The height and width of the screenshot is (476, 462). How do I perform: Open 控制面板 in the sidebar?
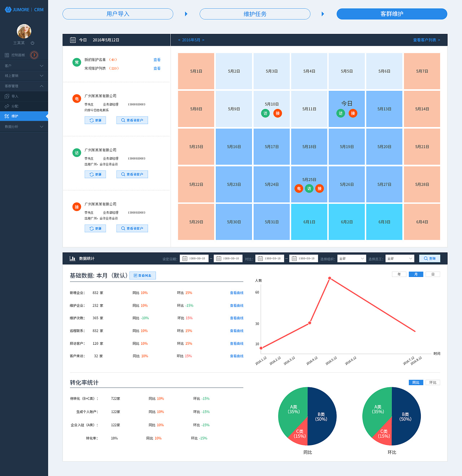tap(15, 55)
